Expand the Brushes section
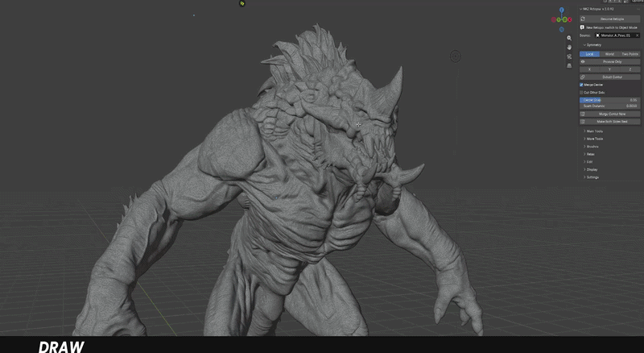The height and width of the screenshot is (353, 644). click(x=591, y=147)
